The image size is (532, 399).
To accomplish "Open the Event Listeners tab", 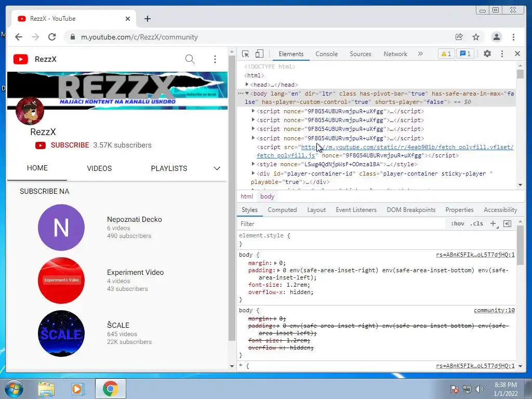I will [356, 210].
